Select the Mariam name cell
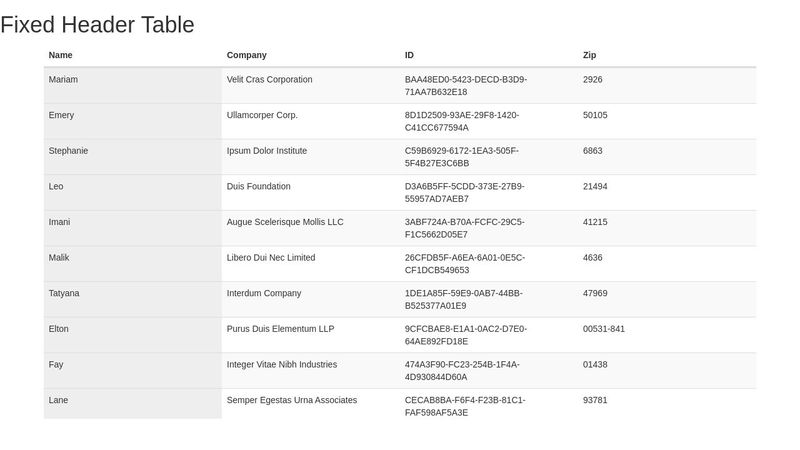 (133, 86)
